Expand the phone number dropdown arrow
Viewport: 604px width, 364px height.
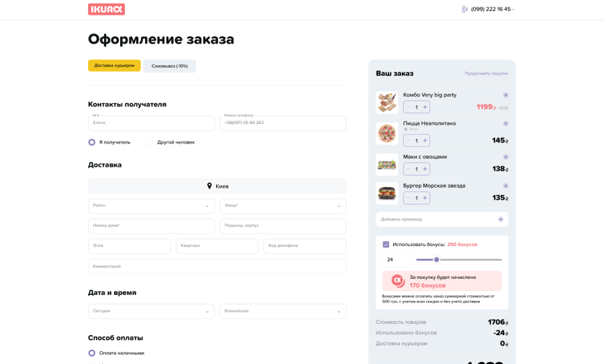tap(513, 9)
